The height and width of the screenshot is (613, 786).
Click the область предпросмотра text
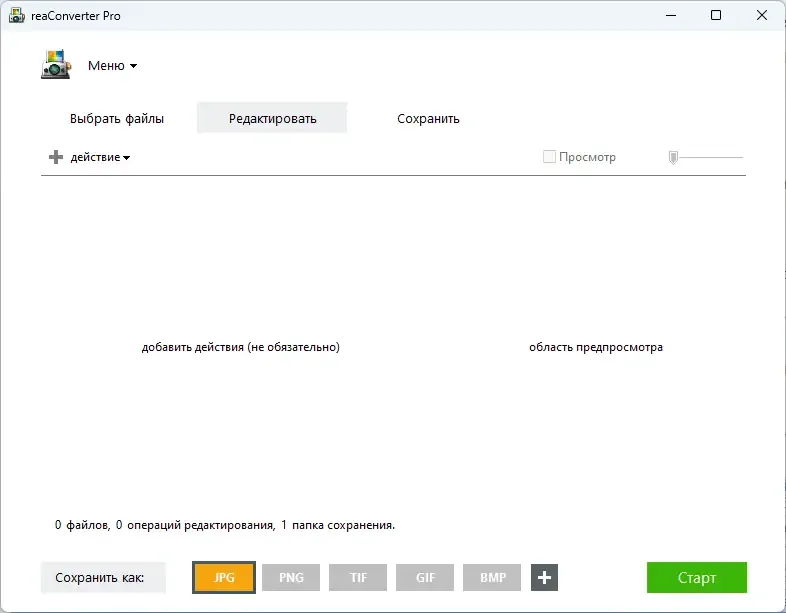pos(596,347)
